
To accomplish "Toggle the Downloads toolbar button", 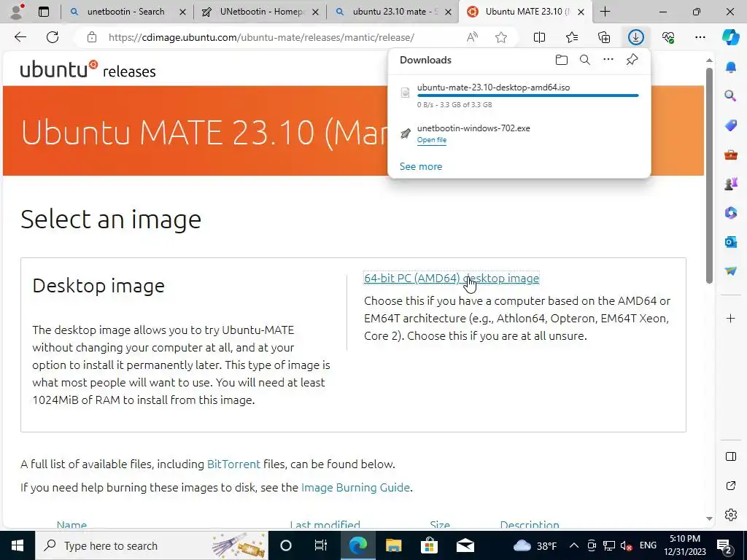I will [x=636, y=37].
